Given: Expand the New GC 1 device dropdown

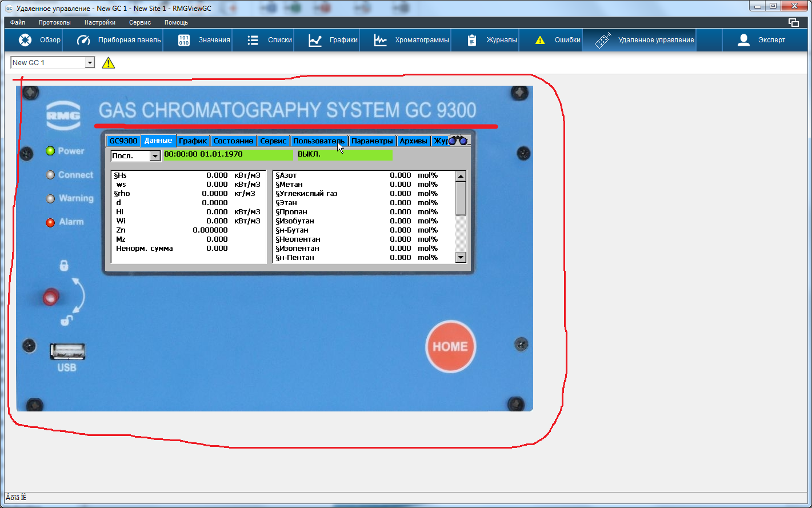Looking at the screenshot, I should click(90, 63).
